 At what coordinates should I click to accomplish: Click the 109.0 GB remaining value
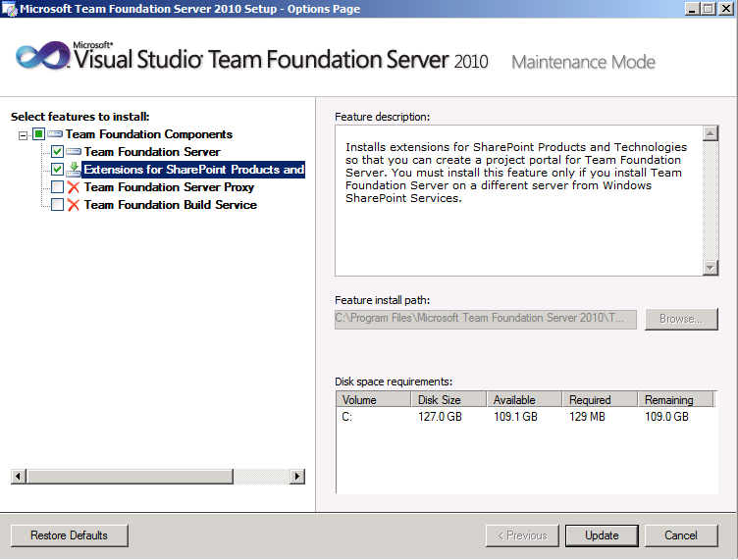click(666, 417)
